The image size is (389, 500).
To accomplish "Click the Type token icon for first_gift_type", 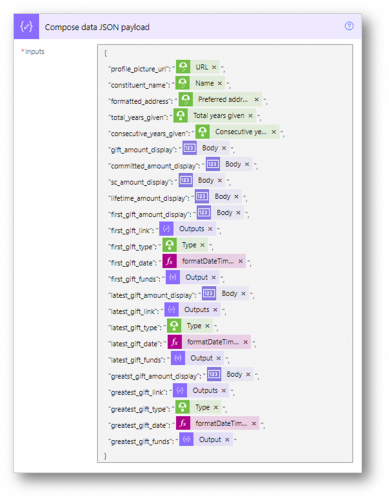I will [169, 245].
